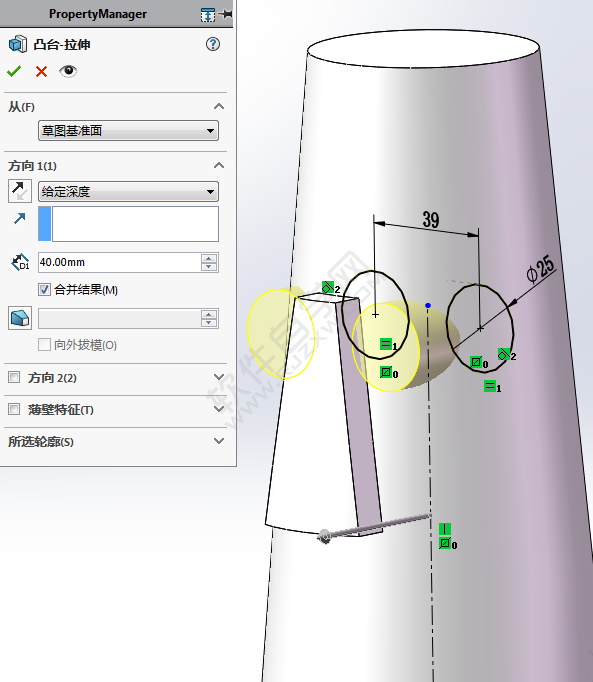Select the Φ25 diameter dimension

pyautogui.click(x=541, y=269)
